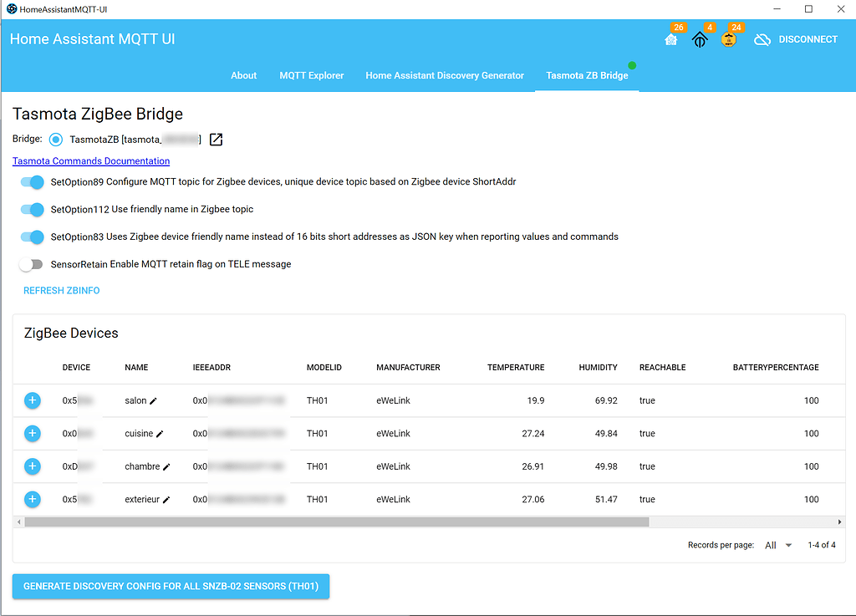Click the exterieur temperature value 27.06
The height and width of the screenshot is (616, 856).
(x=532, y=499)
